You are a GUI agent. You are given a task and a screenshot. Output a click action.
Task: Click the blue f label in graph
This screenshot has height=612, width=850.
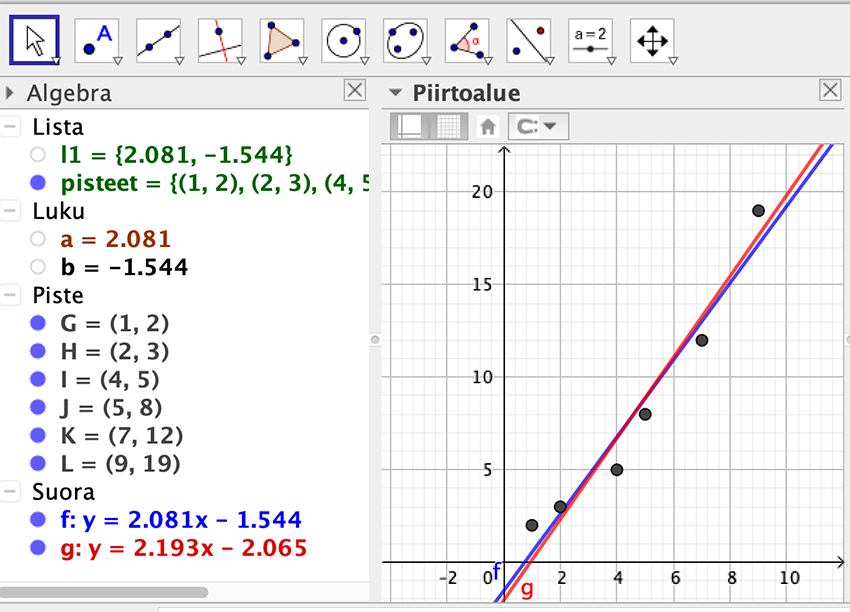497,571
